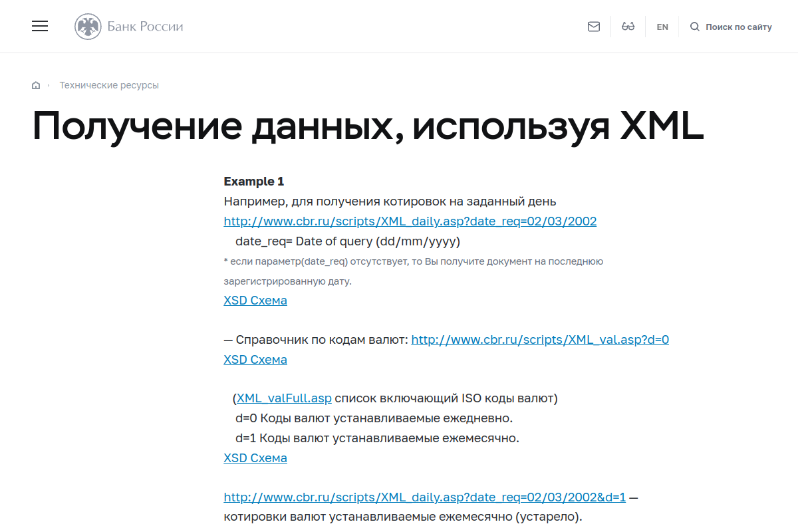This screenshot has height=532, width=798.
Task: Open Технические ресурсы breadcrumb link
Action: [x=109, y=85]
